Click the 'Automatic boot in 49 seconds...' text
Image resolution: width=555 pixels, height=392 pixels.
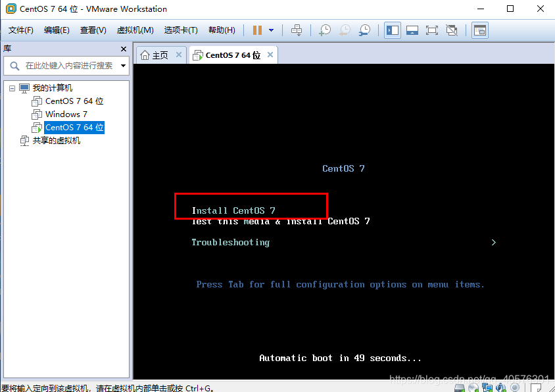340,358
